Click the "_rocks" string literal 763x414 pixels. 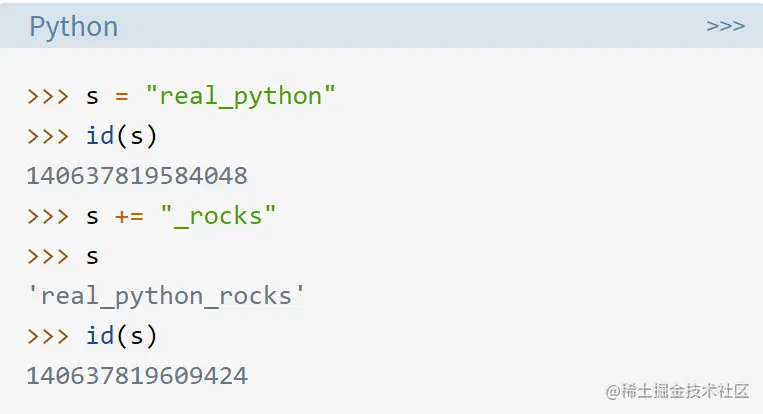point(218,216)
